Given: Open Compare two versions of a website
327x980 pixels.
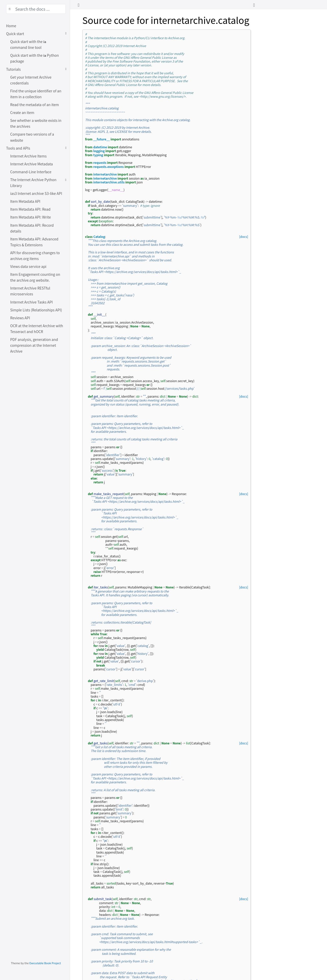Looking at the screenshot, I should pyautogui.click(x=32, y=137).
